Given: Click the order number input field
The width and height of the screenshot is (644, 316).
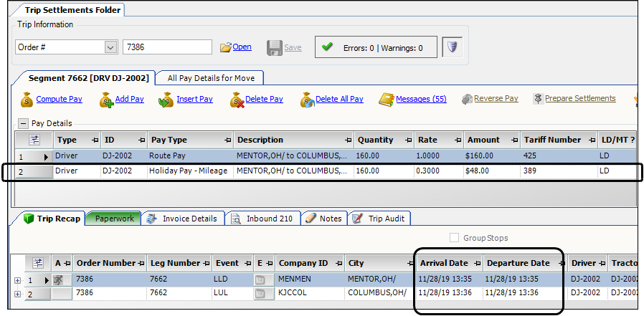Looking at the screenshot, I should pos(167,47).
